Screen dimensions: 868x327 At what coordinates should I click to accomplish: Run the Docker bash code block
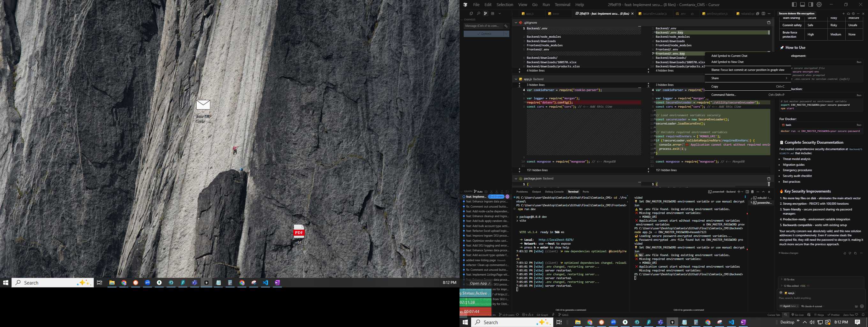858,125
